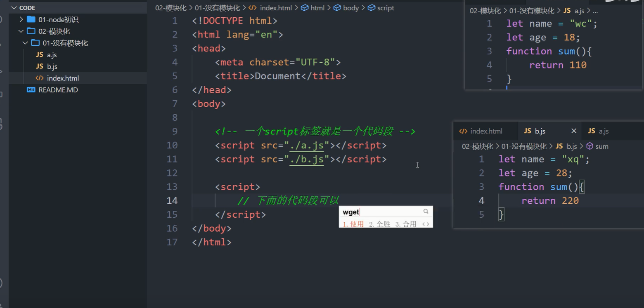Screen dimensions: 644x308
Task: Switch to the a.js tab in lower panel
Action: click(604, 131)
